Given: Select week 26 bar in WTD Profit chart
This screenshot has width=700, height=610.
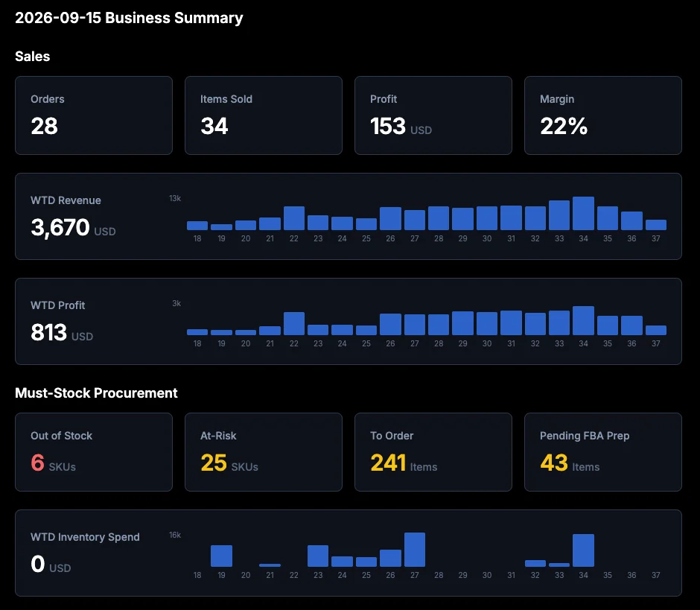Looking at the screenshot, I should coord(390,324).
